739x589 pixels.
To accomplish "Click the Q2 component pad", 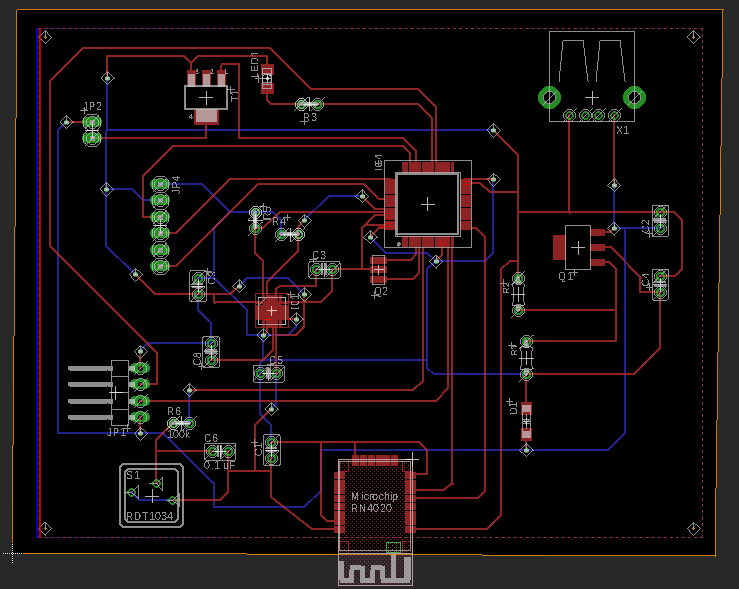I will point(379,270).
